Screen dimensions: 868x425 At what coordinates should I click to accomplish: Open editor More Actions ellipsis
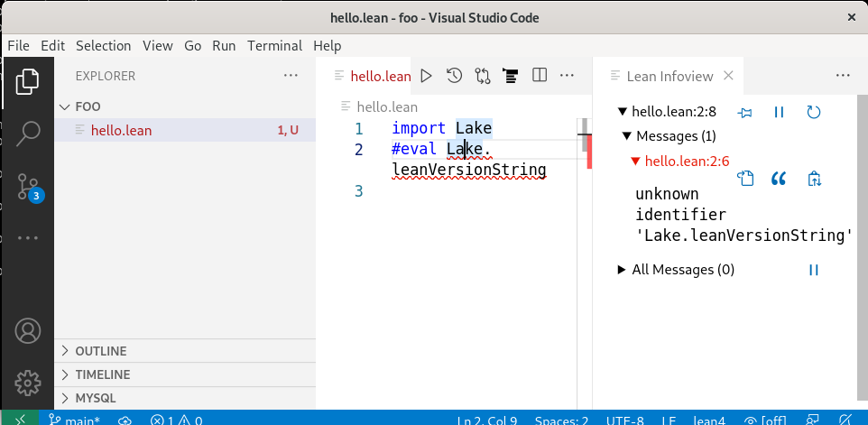pos(567,75)
